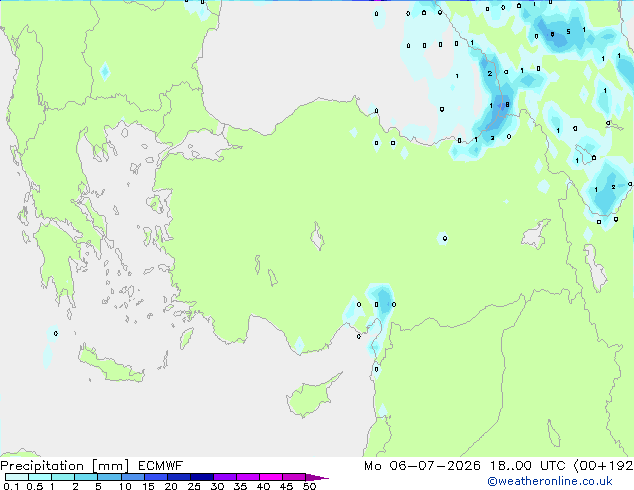Screen dimensions: 634x490
Task: Click the 40–45 mm magenta swatch
Action: (271, 477)
